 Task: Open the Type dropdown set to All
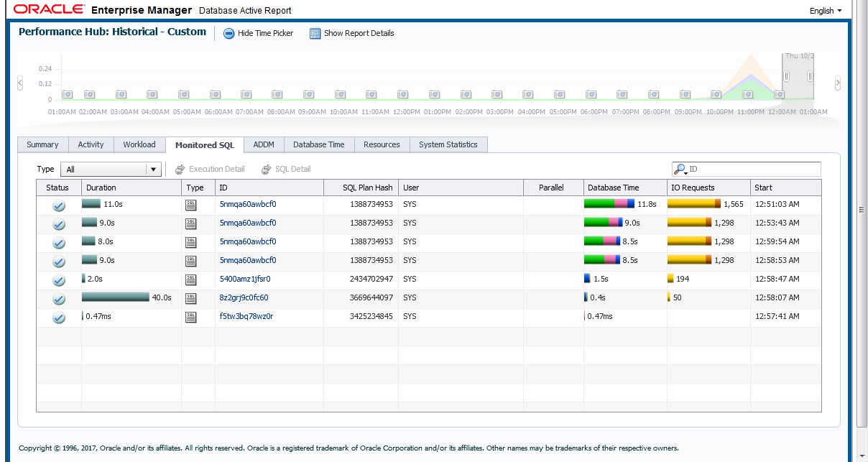pyautogui.click(x=110, y=170)
